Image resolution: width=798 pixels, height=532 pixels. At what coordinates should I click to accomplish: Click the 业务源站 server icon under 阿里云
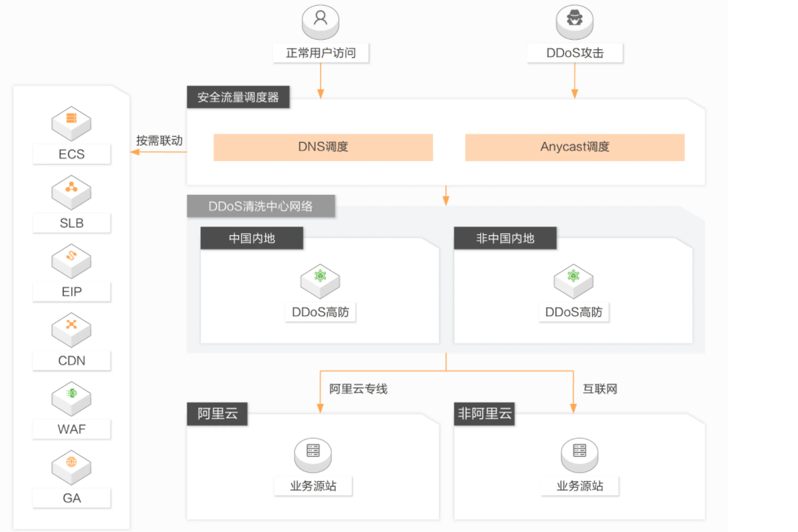tap(313, 455)
